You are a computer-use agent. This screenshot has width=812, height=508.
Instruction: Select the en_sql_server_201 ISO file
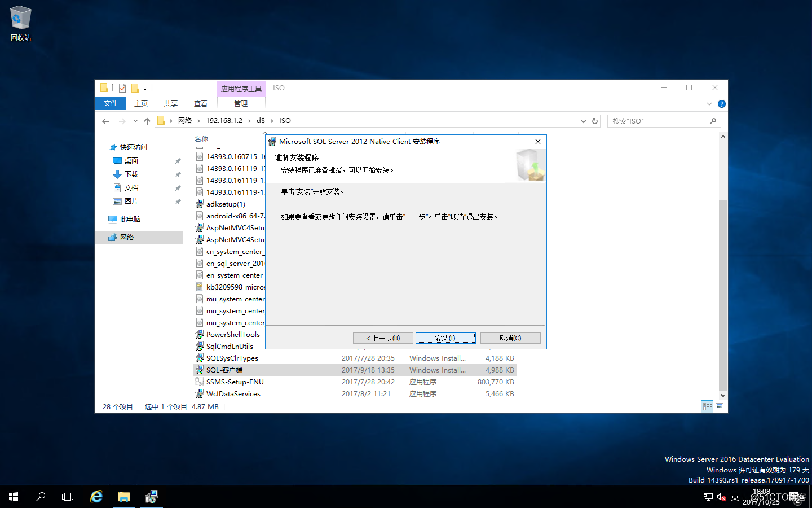(235, 264)
